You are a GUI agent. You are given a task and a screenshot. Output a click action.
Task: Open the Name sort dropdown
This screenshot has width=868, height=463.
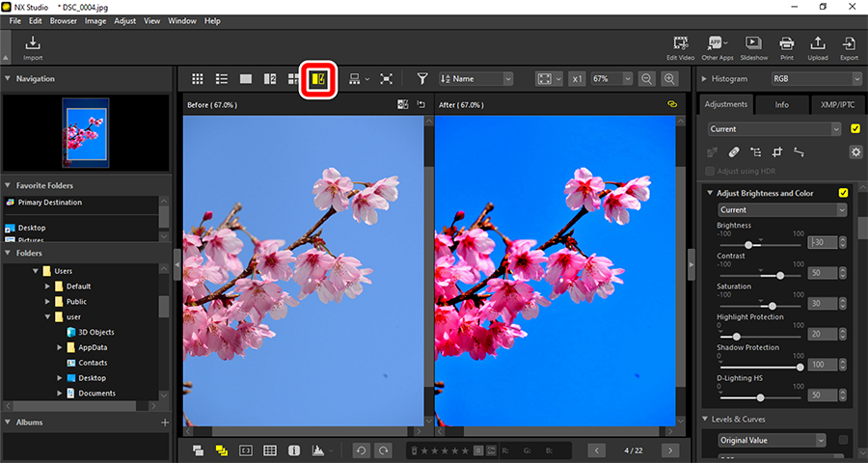tap(476, 79)
